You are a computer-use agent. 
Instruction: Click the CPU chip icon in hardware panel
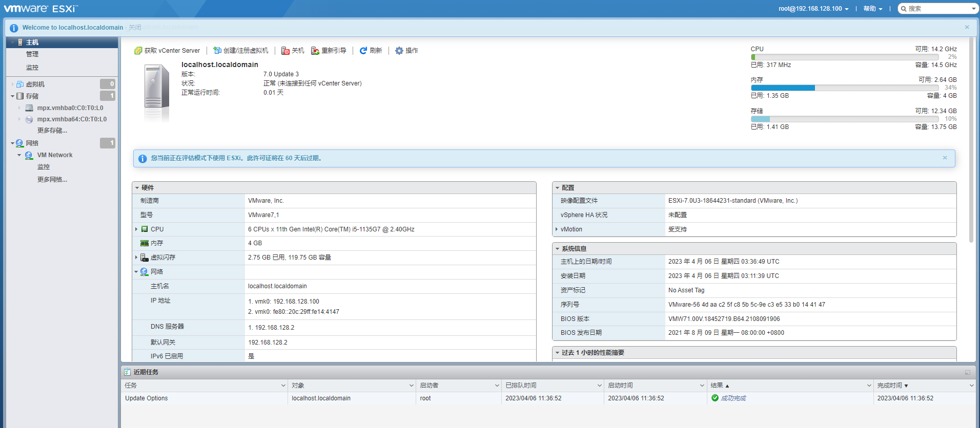coord(145,229)
